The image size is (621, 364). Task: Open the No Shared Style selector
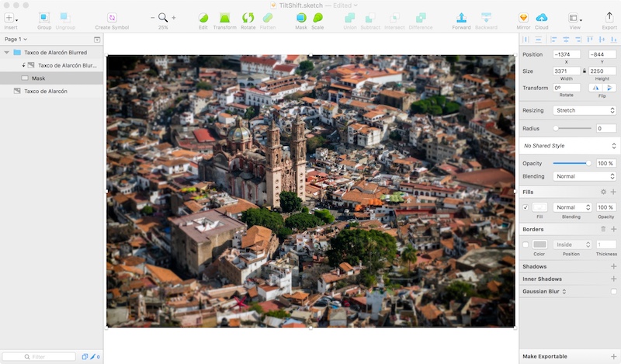pos(569,145)
